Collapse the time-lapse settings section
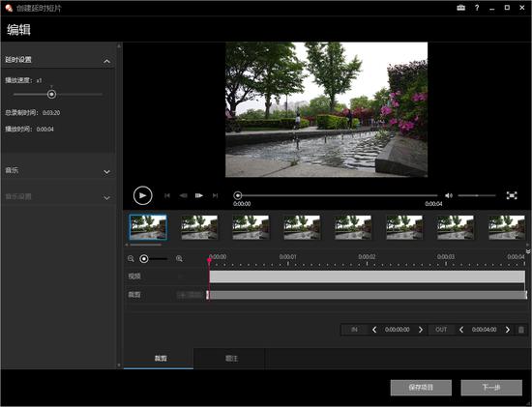This screenshot has width=532, height=407. click(106, 61)
